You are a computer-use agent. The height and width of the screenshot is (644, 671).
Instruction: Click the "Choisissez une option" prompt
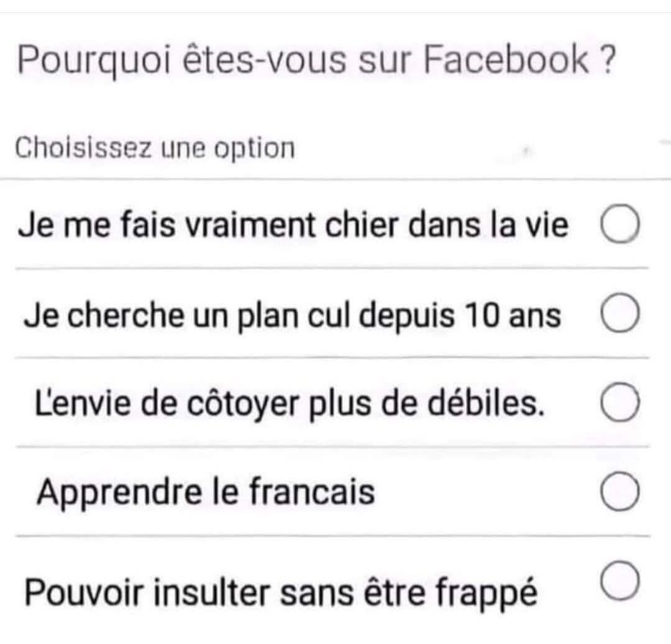(x=155, y=148)
